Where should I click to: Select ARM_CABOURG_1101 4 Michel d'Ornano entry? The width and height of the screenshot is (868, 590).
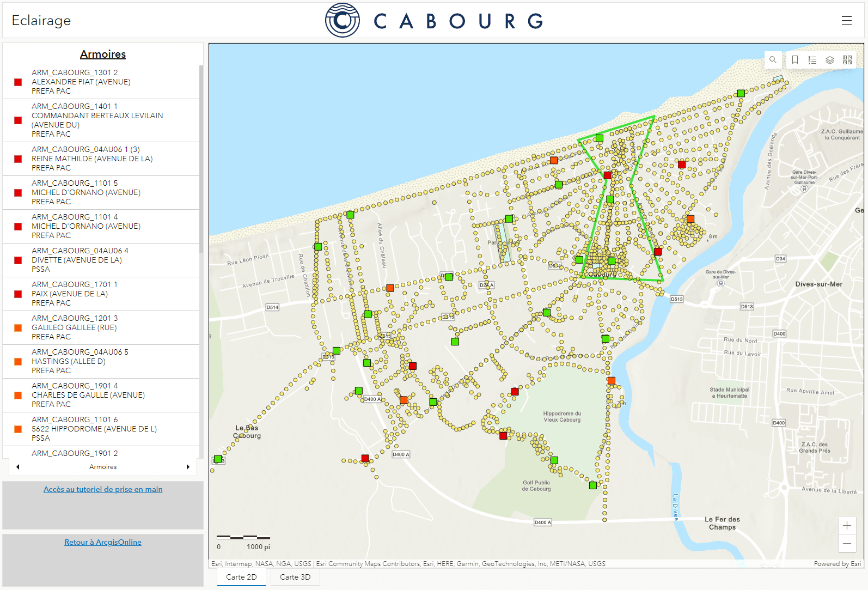point(101,227)
